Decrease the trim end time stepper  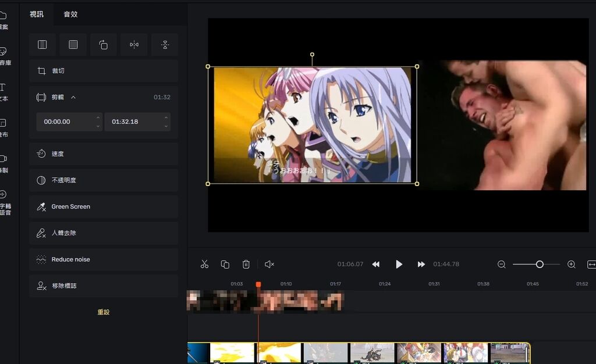[x=166, y=126]
